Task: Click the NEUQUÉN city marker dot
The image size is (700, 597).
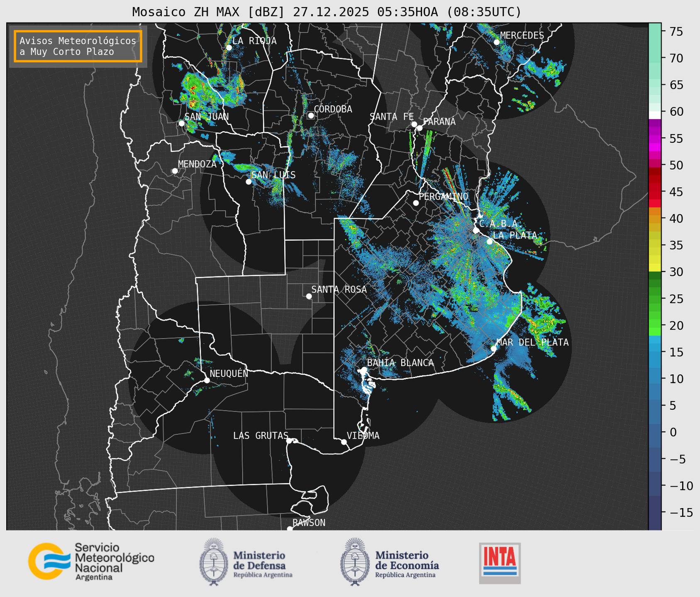Action: point(207,380)
